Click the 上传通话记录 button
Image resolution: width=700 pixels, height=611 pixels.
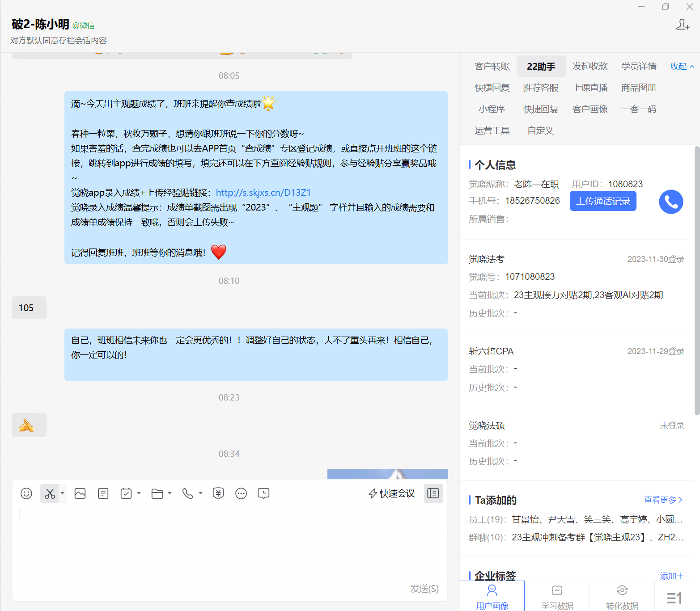603,201
